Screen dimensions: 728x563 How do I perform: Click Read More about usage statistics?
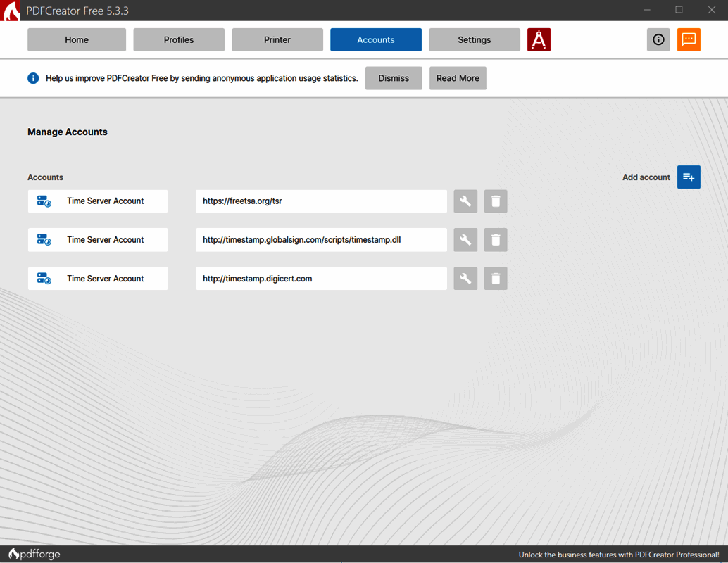tap(458, 78)
